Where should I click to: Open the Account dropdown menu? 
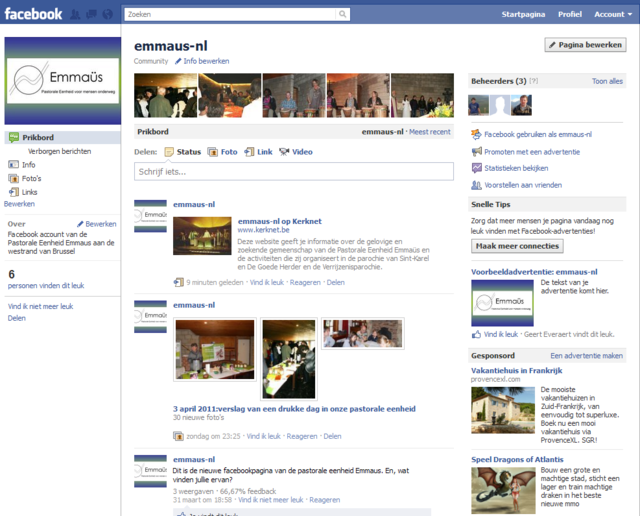pyautogui.click(x=613, y=14)
